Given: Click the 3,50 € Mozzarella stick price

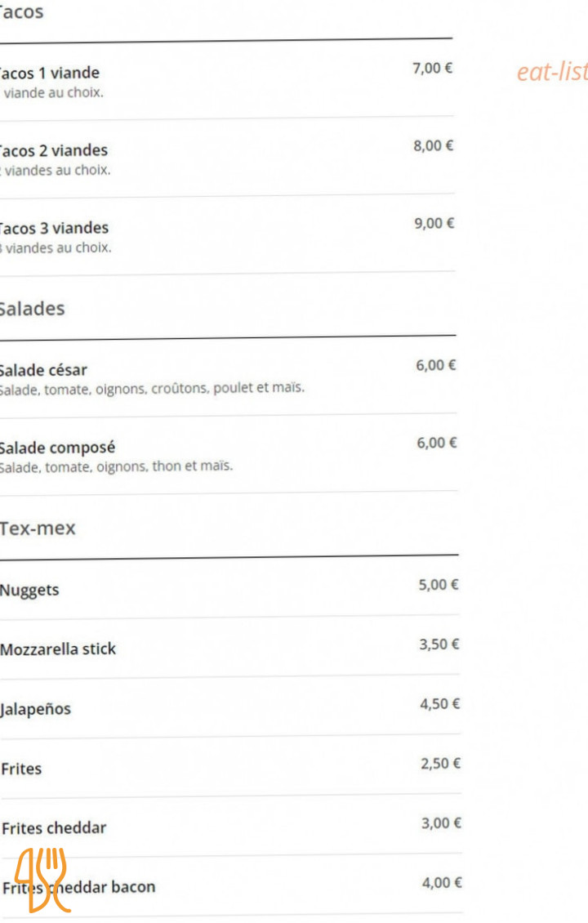Looking at the screenshot, I should (x=439, y=644).
